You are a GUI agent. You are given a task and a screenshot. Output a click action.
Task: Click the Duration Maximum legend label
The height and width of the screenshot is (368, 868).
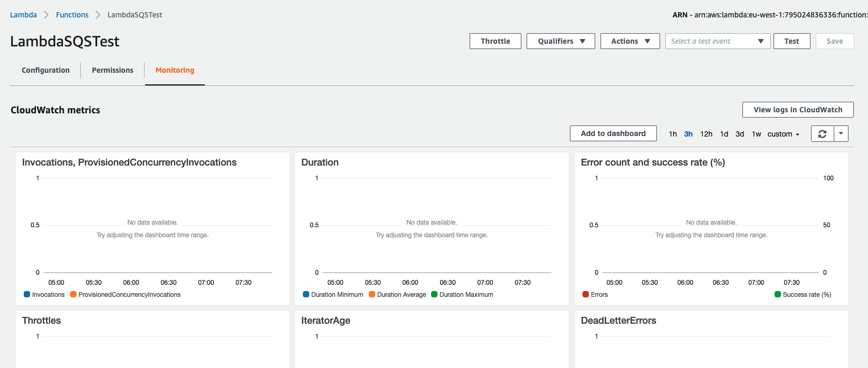point(466,295)
